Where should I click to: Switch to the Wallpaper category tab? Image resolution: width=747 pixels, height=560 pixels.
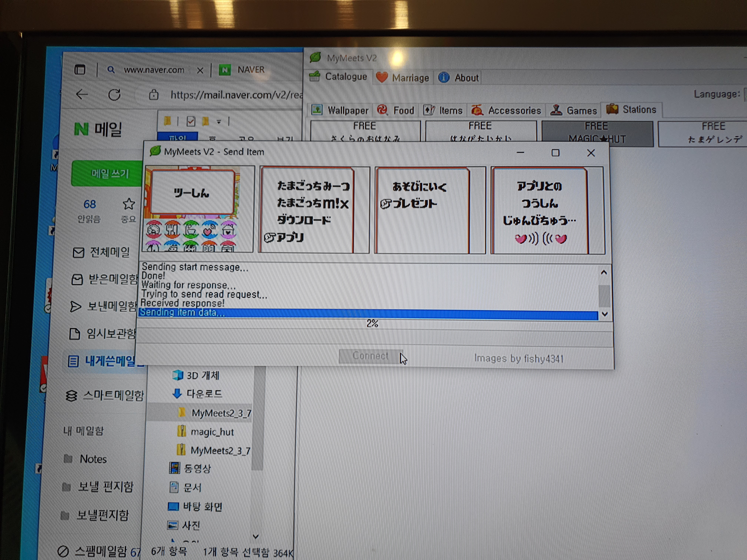tap(340, 110)
